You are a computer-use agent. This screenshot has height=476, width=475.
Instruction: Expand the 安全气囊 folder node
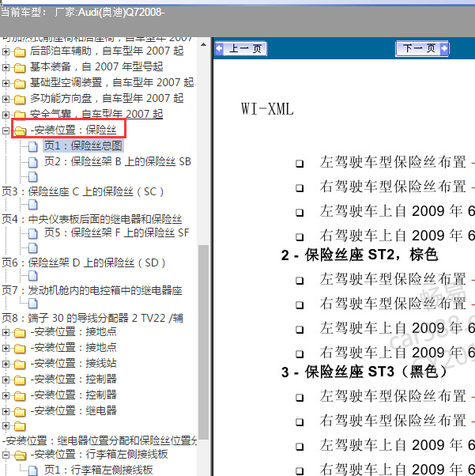[6, 115]
